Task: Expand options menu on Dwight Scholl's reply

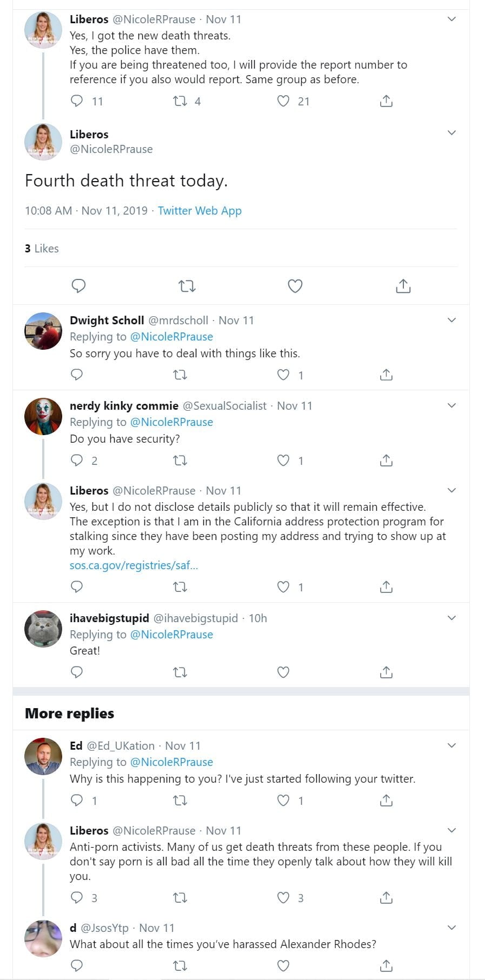Action: 451,320
